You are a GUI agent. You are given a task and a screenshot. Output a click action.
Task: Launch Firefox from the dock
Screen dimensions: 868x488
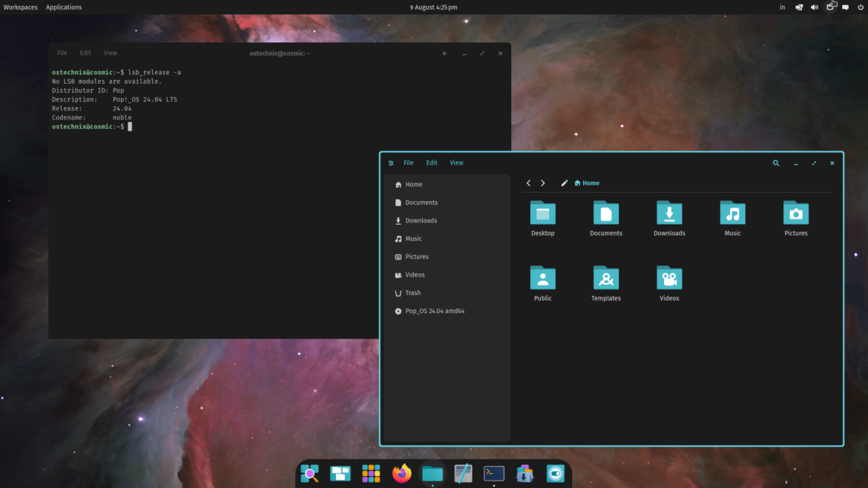click(401, 473)
